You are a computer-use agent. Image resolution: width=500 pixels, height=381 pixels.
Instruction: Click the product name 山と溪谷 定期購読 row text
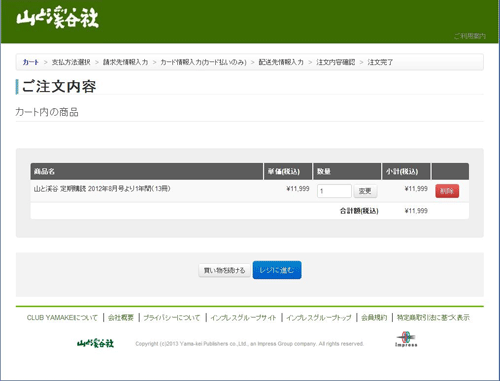[102, 189]
